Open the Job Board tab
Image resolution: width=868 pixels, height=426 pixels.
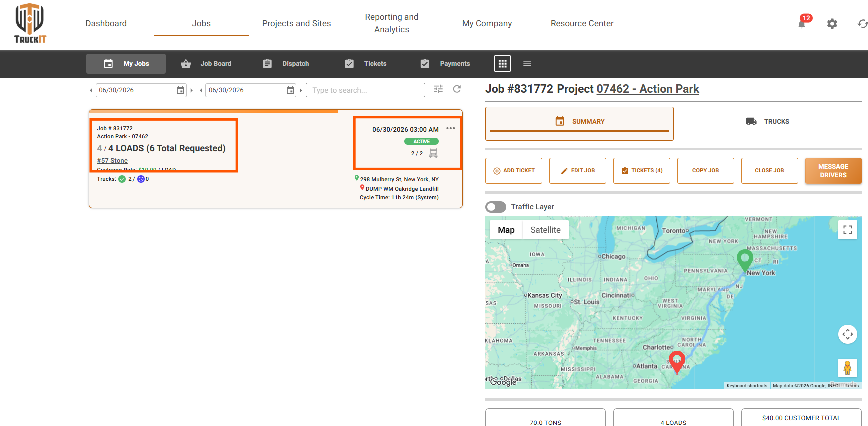pyautogui.click(x=206, y=64)
